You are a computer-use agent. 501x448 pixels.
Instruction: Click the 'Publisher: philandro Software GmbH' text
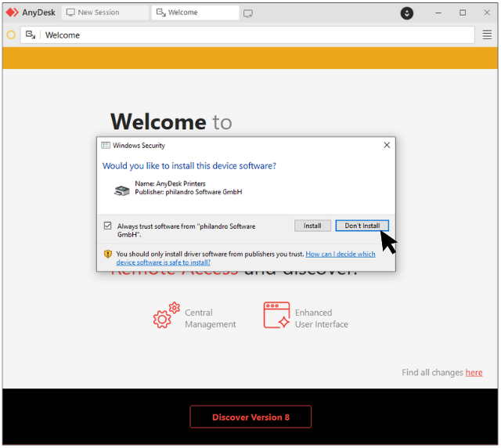pos(189,192)
